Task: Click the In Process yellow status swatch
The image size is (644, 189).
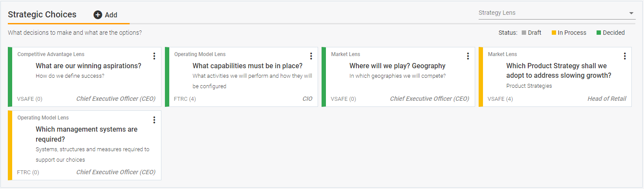Action: pos(554,33)
